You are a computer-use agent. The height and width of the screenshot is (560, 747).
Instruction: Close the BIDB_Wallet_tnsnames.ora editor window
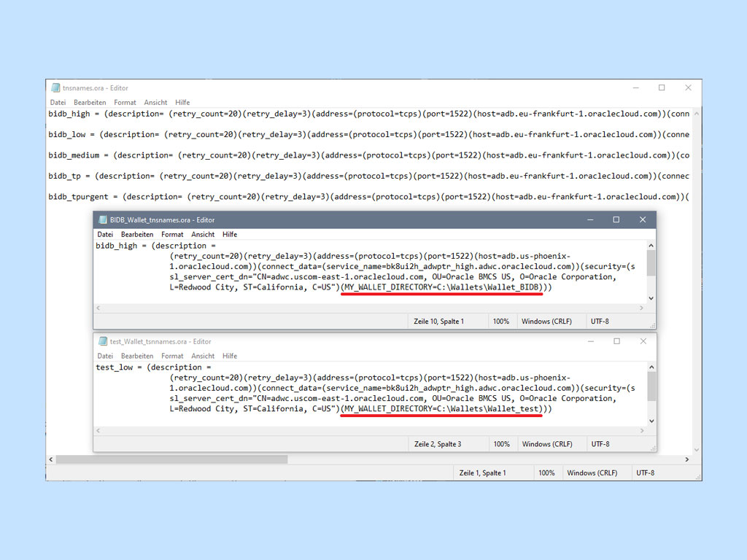[643, 219]
